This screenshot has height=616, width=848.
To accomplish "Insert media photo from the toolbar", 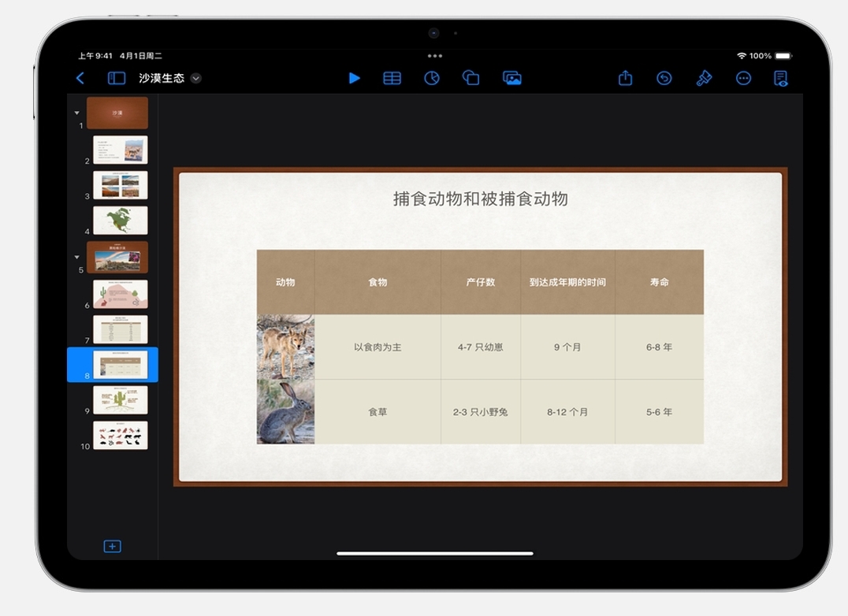I will 512,78.
